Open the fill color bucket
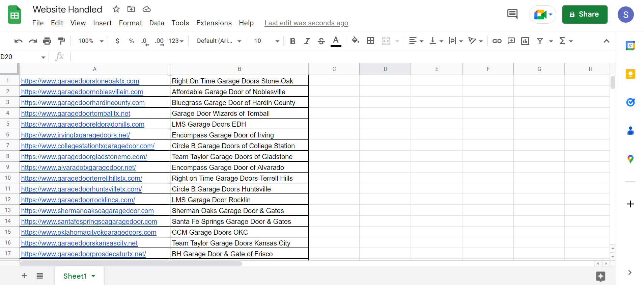644x285 pixels. (x=355, y=41)
